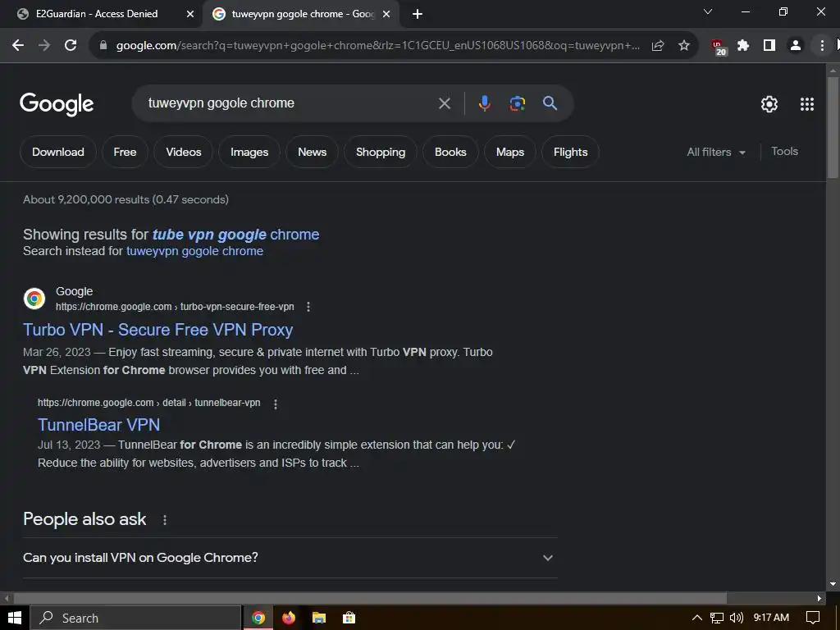Open Chrome three-dot menu
Viewport: 840px width, 630px height.
click(822, 46)
